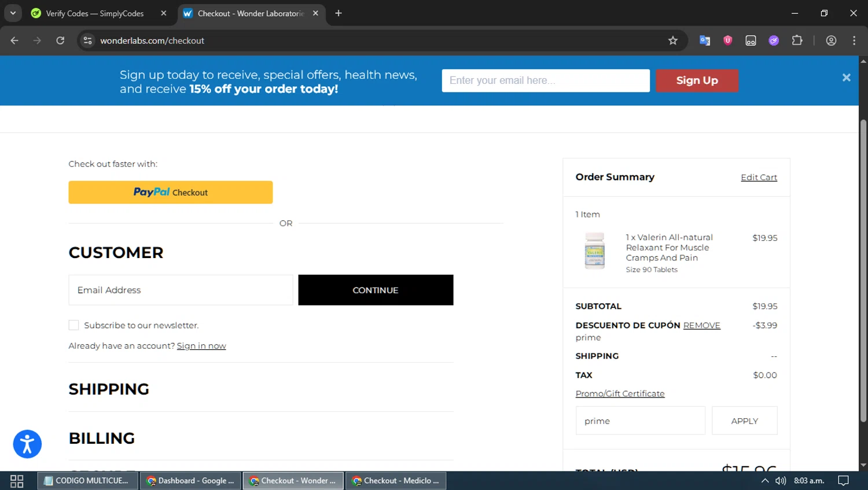Click the Valerin product thumbnail
The image size is (868, 490).
tap(595, 251)
